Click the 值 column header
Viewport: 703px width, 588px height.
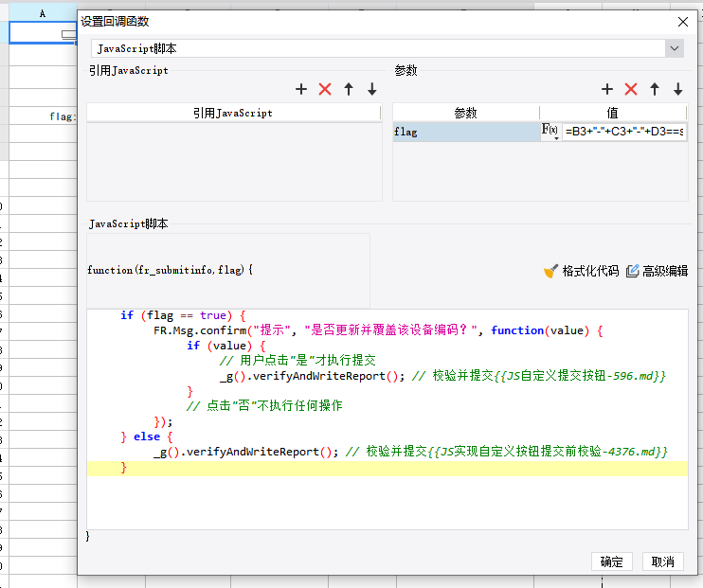pos(613,113)
